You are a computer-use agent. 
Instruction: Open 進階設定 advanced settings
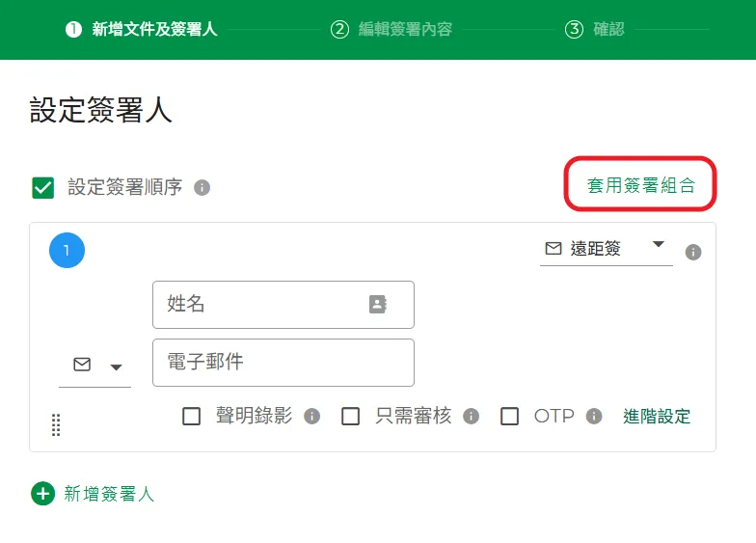point(656,417)
